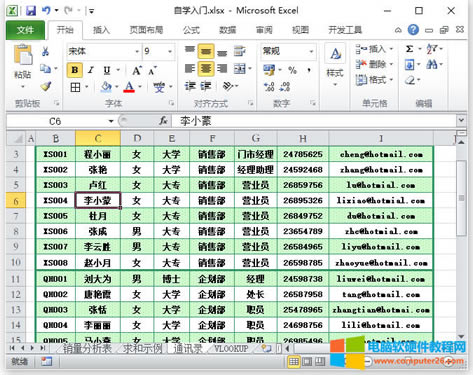Viewport: 473px width, 375px height.
Task: Switch to the 页面布局 ribbon tab
Action: [x=146, y=30]
